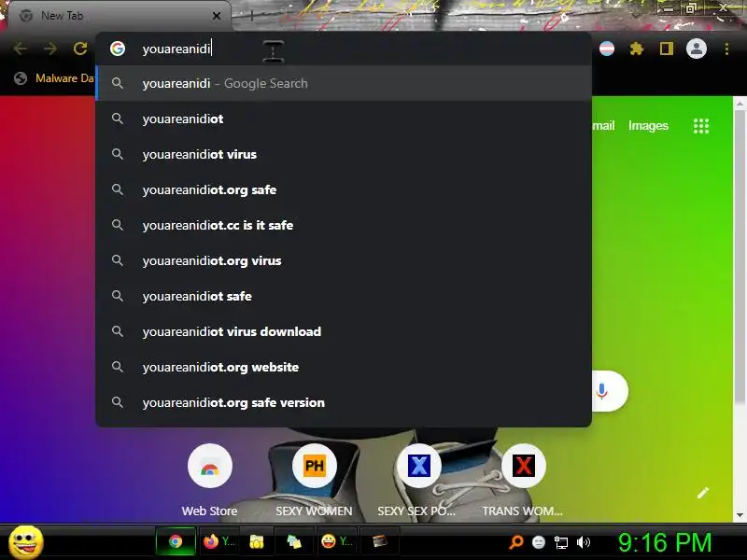Click the pencil customize icon
Screen dimensions: 747x560
pos(703,493)
